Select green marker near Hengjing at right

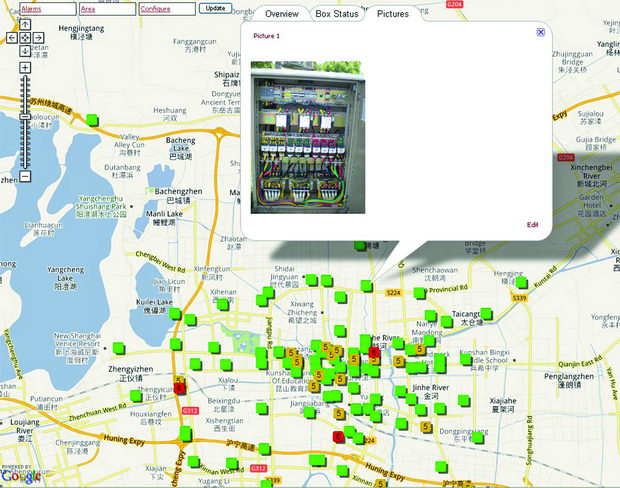point(521,282)
